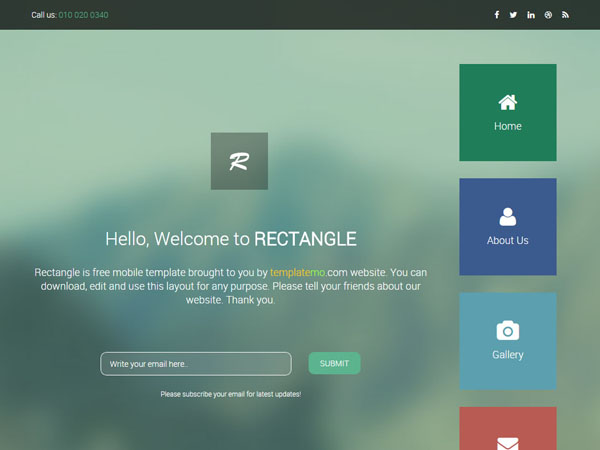Open the Facebook social icon

tap(497, 15)
